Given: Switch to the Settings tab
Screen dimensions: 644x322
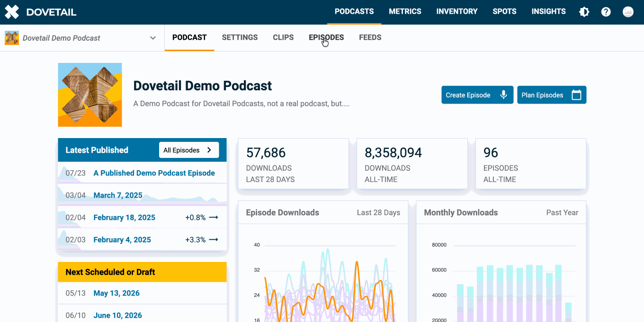Looking at the screenshot, I should [240, 38].
